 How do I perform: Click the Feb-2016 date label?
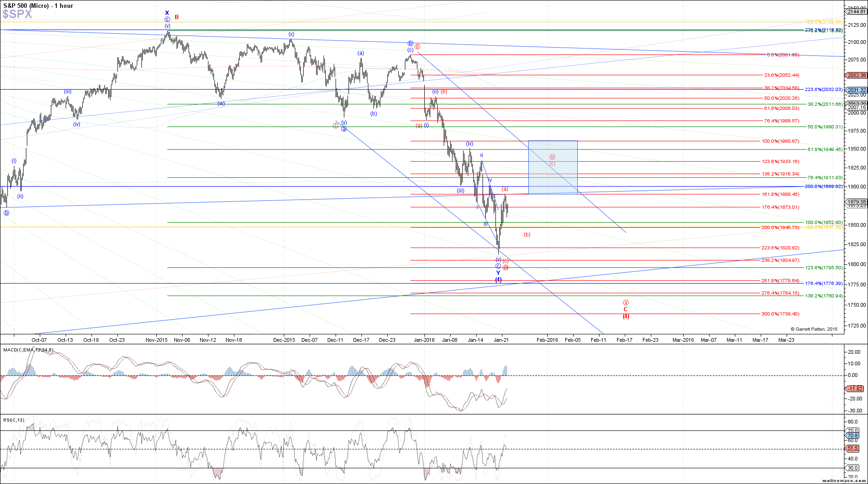(547, 340)
